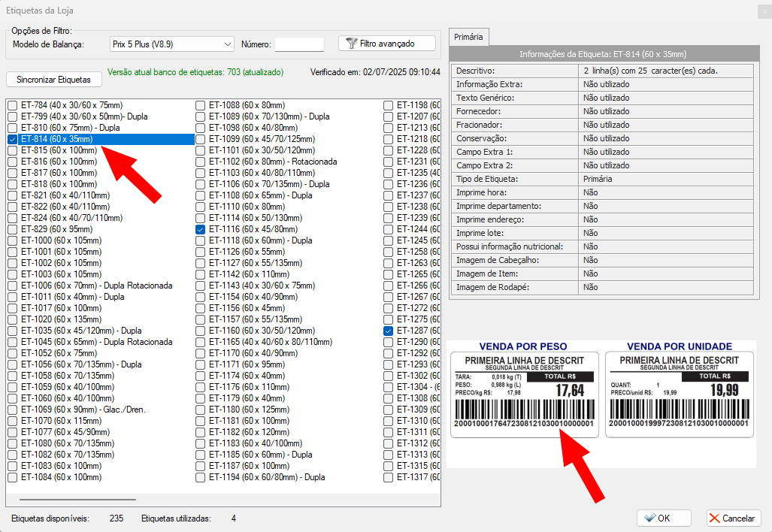
Task: Click the Tipo de Etiqueta row label
Action: point(487,179)
